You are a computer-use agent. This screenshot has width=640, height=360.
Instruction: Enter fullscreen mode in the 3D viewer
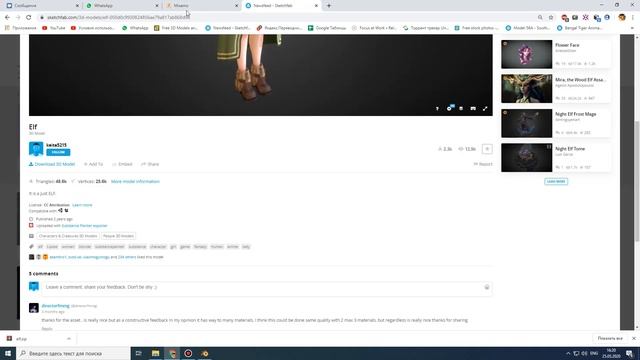pyautogui.click(x=485, y=109)
